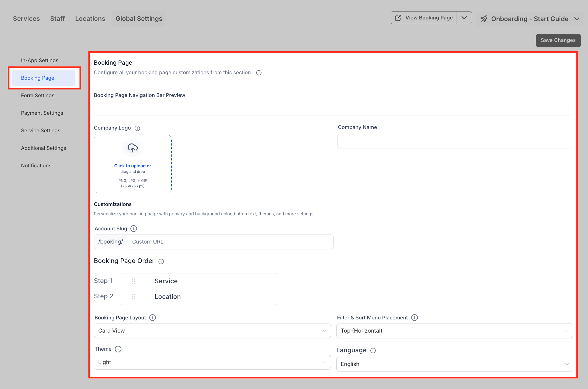Click the Company Name input field
588x389 pixels.
tap(455, 141)
